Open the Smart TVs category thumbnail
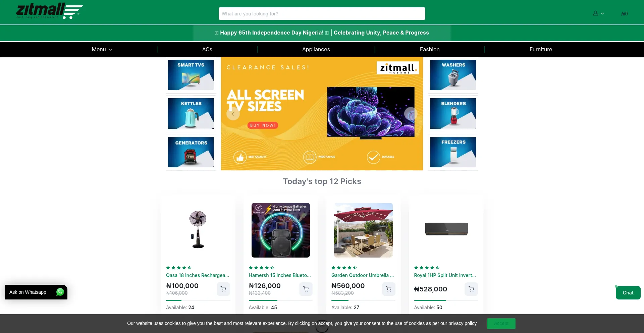 coord(191,75)
